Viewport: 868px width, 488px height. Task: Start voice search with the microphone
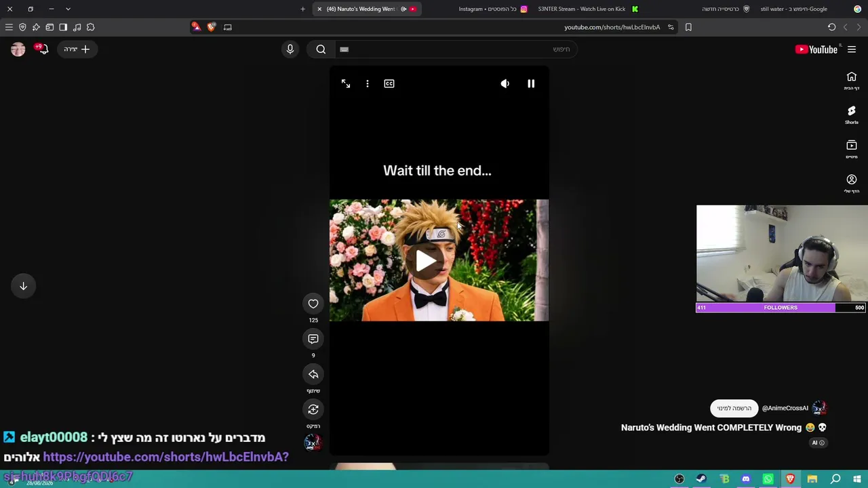click(290, 49)
